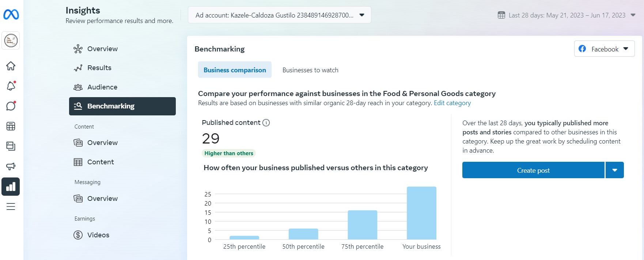Viewport: 644px width, 260px height.
Task: Open the Home icon in sidebar
Action: point(11,66)
